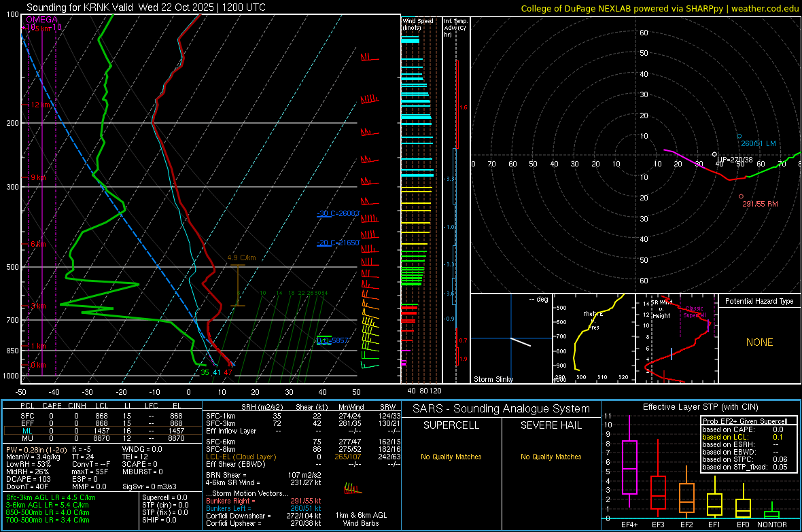
Task: Click the 'DCAPE = 103' value
Action: click(28, 479)
